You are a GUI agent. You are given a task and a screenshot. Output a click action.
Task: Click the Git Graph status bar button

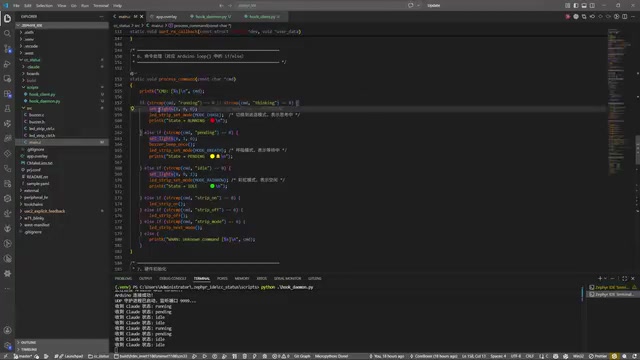click(302, 356)
